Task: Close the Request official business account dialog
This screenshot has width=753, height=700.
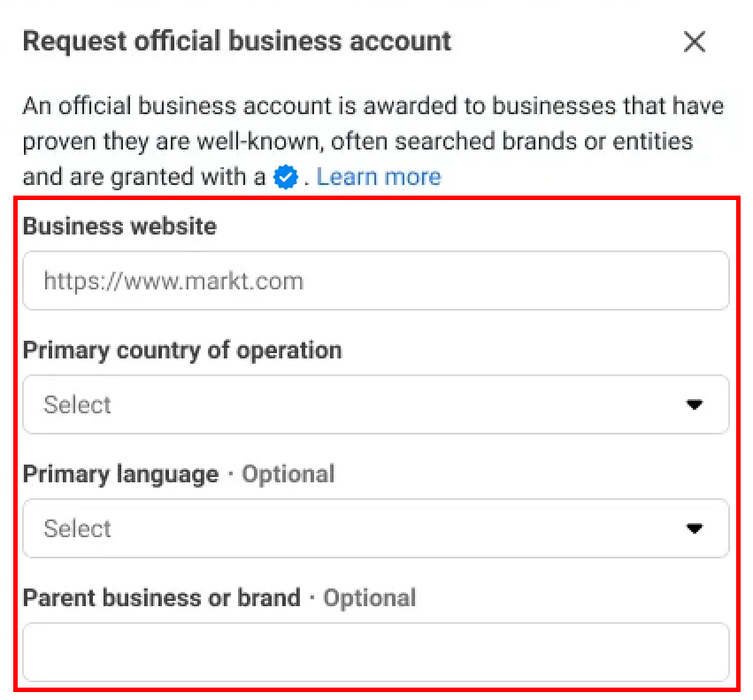Action: pyautogui.click(x=694, y=42)
